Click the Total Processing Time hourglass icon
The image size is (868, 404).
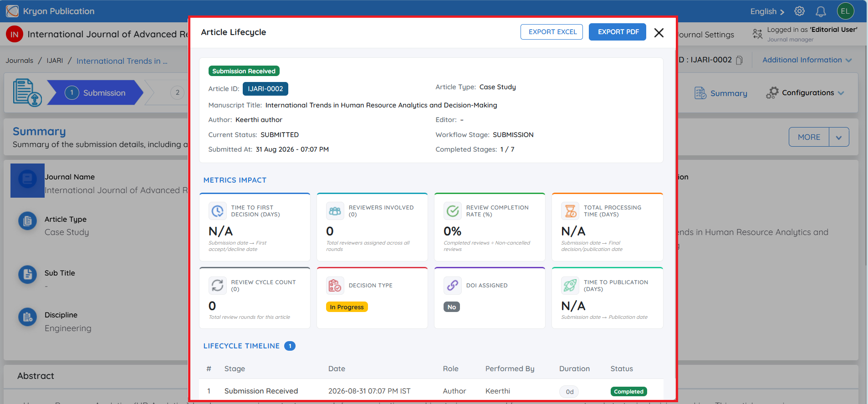point(570,211)
